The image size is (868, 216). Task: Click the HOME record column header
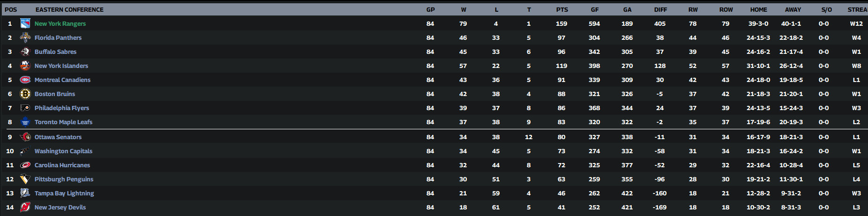pyautogui.click(x=758, y=9)
